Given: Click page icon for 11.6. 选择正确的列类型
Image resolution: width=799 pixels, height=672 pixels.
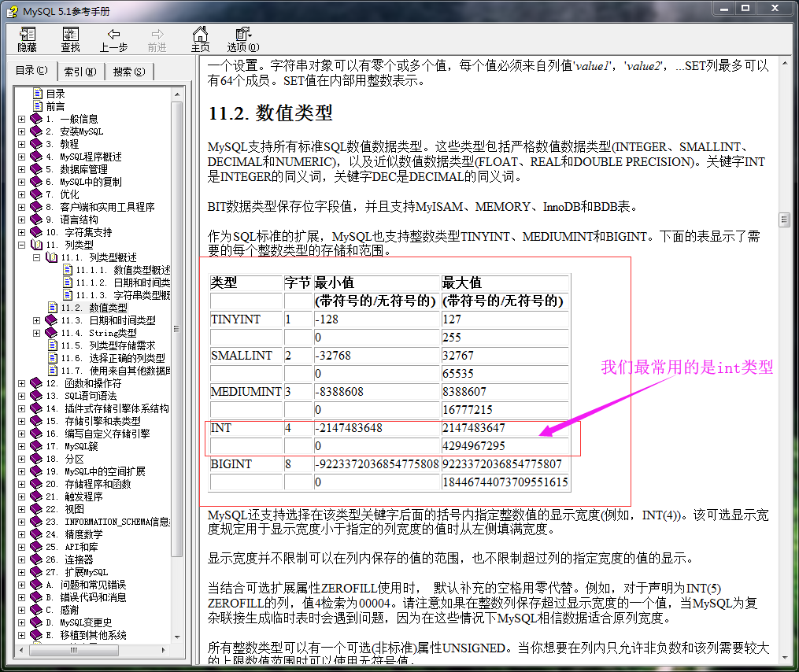Looking at the screenshot, I should tap(53, 358).
